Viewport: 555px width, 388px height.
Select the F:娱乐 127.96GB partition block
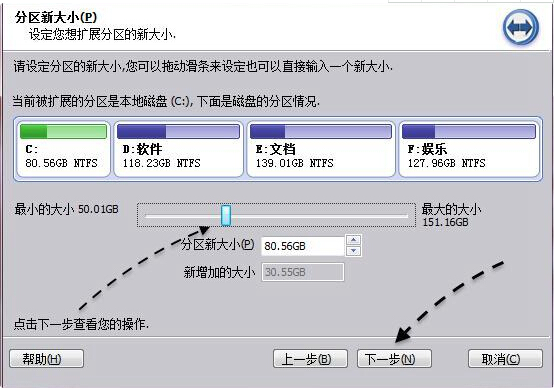tap(469, 149)
